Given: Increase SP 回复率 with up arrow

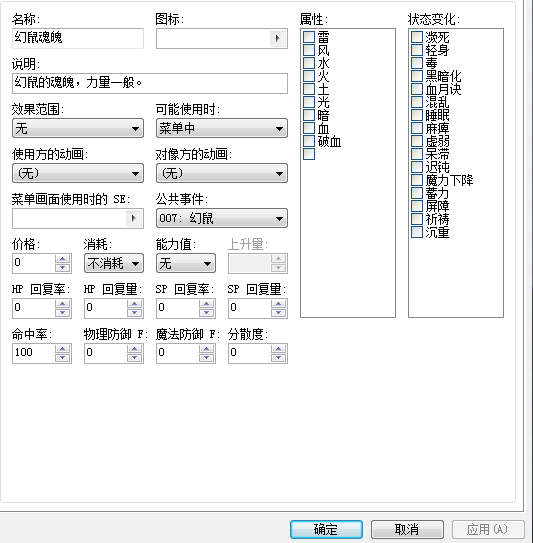Looking at the screenshot, I should tap(207, 304).
